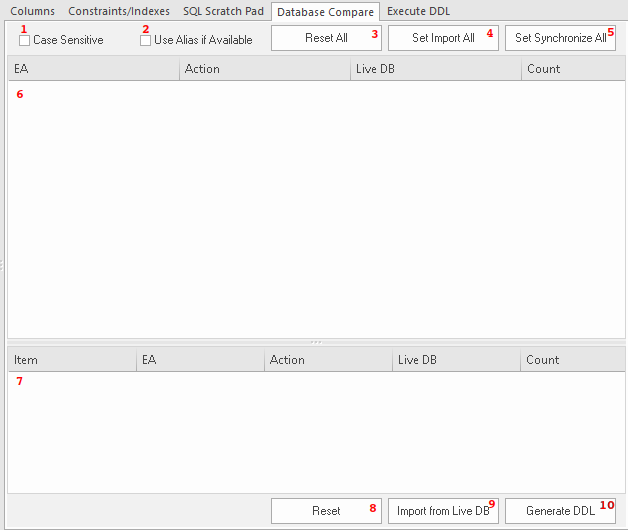Click the EA header in upper list
This screenshot has height=530, width=628.
coord(94,69)
